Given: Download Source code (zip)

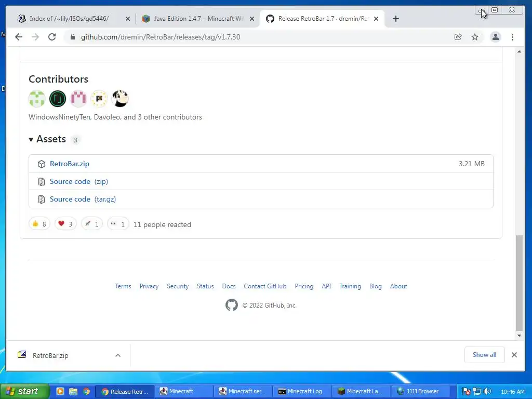Looking at the screenshot, I should (x=79, y=181).
